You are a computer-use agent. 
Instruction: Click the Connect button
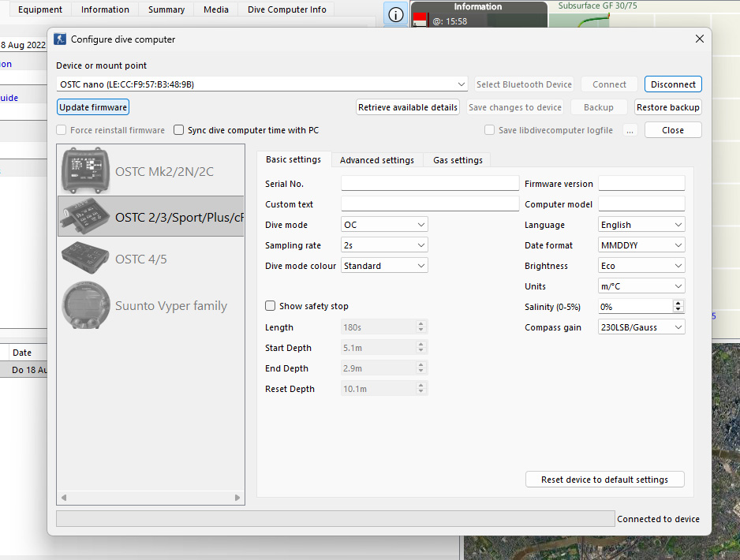coord(609,84)
